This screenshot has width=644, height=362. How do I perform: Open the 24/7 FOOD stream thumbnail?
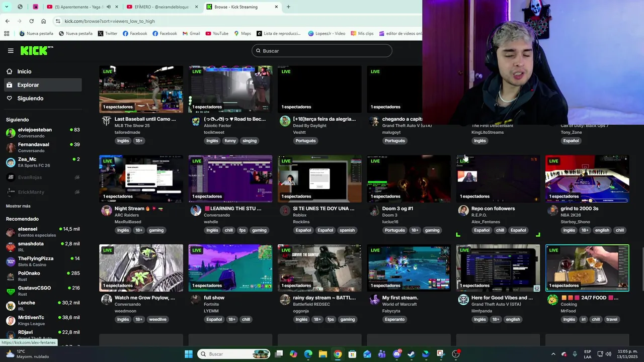coord(587,268)
